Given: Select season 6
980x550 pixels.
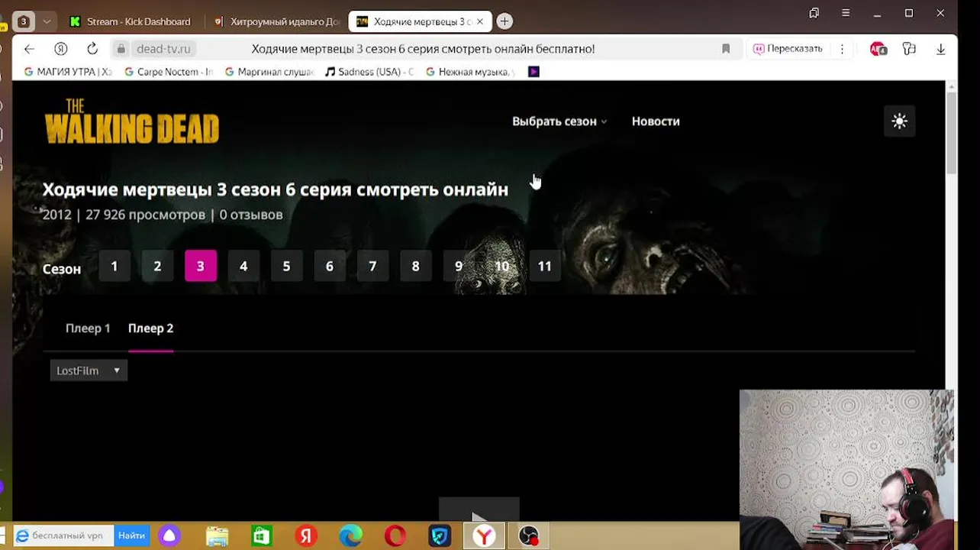Looking at the screenshot, I should (x=330, y=266).
